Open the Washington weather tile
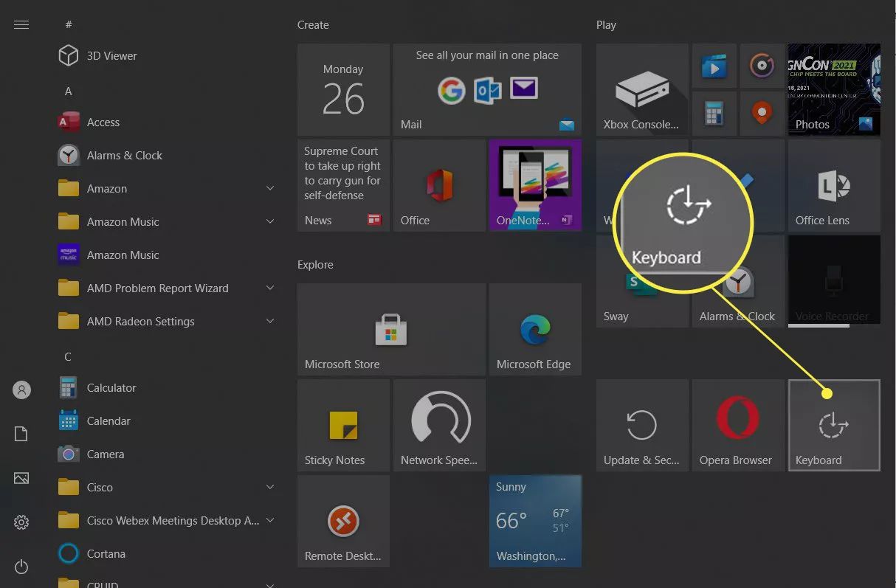 point(535,521)
